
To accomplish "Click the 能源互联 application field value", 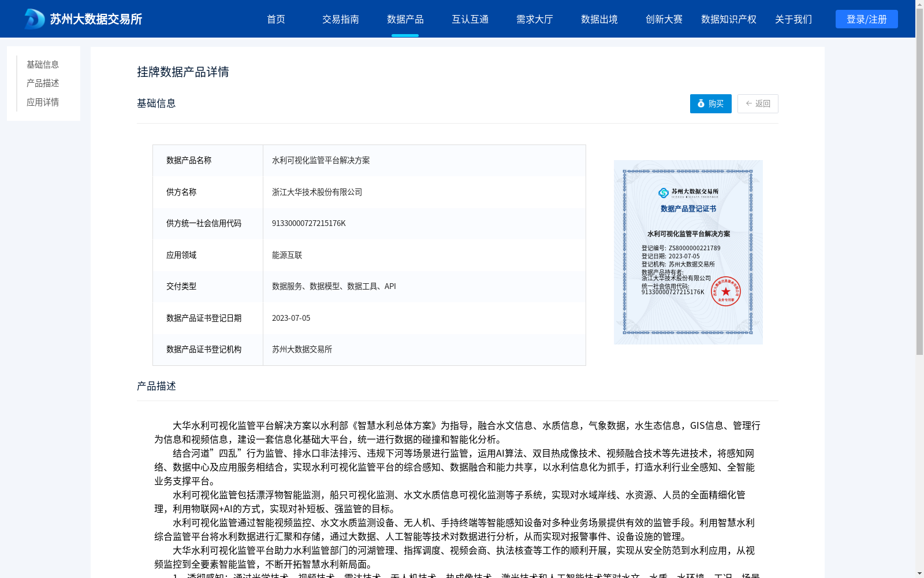I will (424, 255).
